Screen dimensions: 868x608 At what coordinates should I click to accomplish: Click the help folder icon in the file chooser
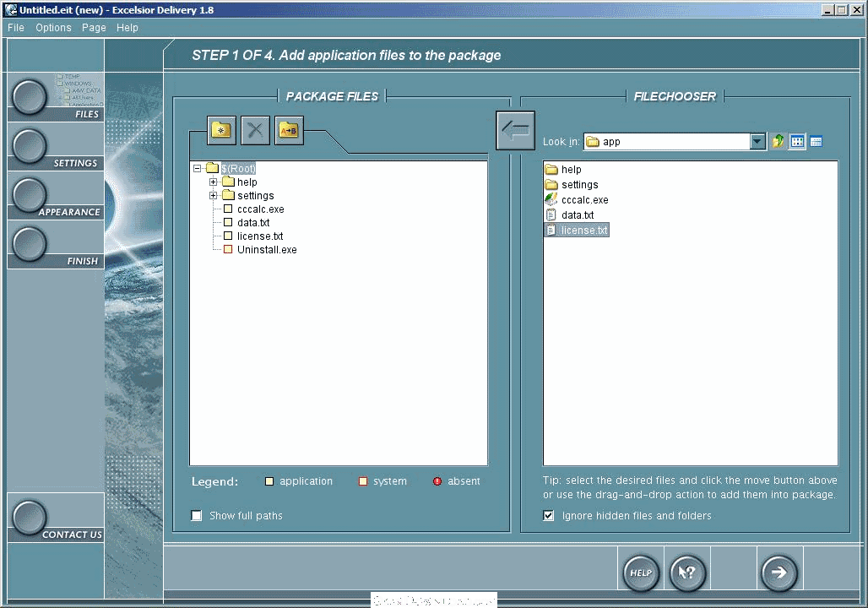[551, 170]
